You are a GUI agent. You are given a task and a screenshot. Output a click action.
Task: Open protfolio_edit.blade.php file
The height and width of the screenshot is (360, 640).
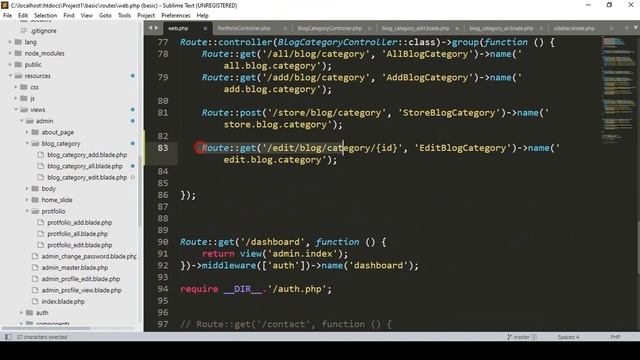coord(80,245)
